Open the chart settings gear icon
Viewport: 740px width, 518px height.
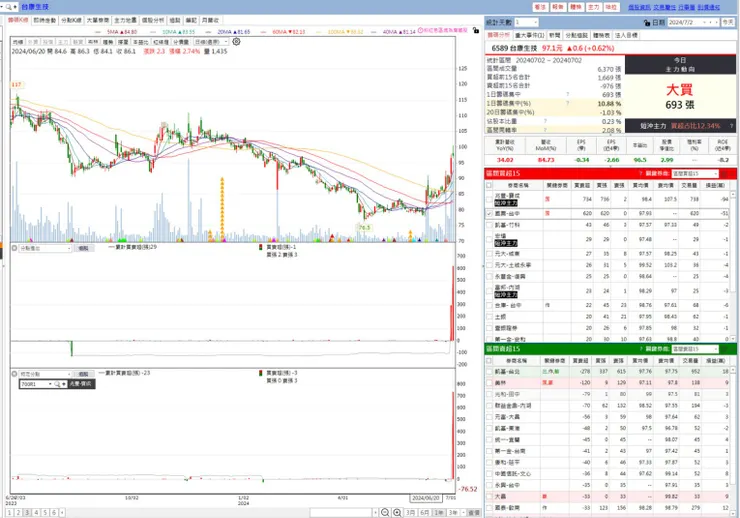(x=236, y=42)
